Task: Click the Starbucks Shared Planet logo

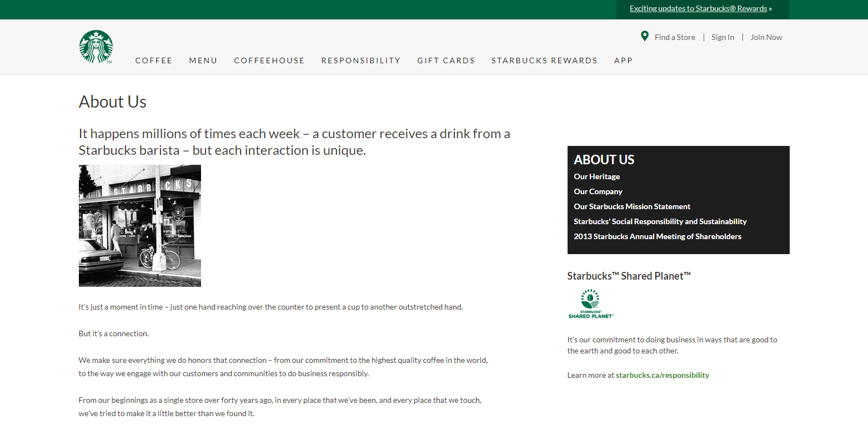Action: click(591, 303)
